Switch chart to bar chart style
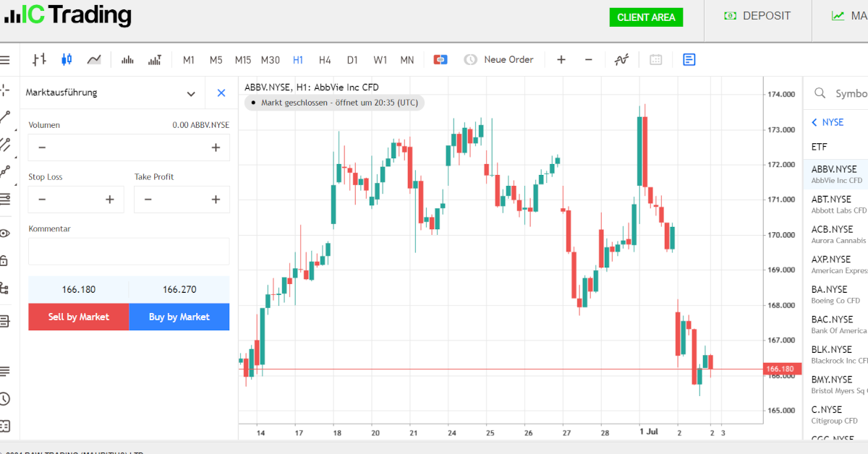Viewport: 868px width, 454px height. (39, 60)
